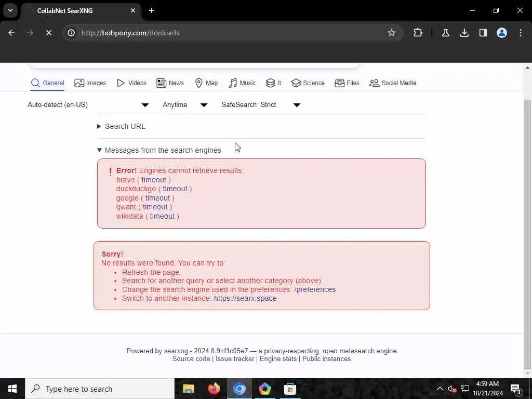The width and height of the screenshot is (532, 399).
Task: Open File Explorer from the taskbar
Action: (x=188, y=389)
